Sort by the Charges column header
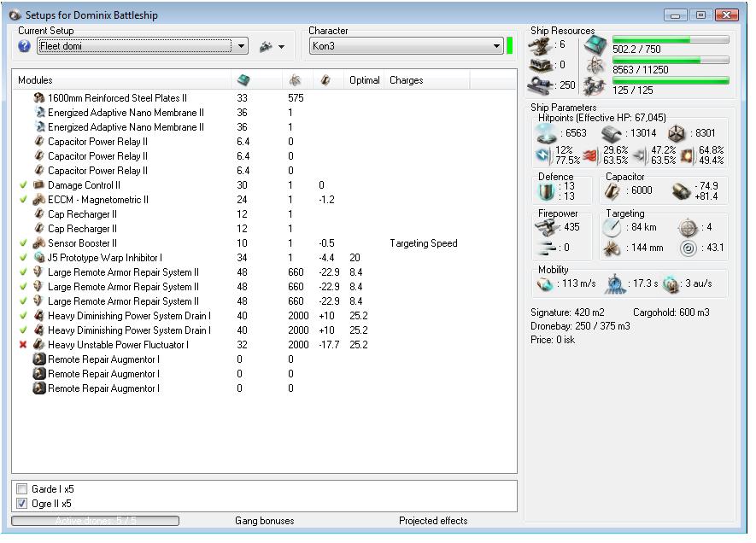The height and width of the screenshot is (543, 756). tap(427, 80)
